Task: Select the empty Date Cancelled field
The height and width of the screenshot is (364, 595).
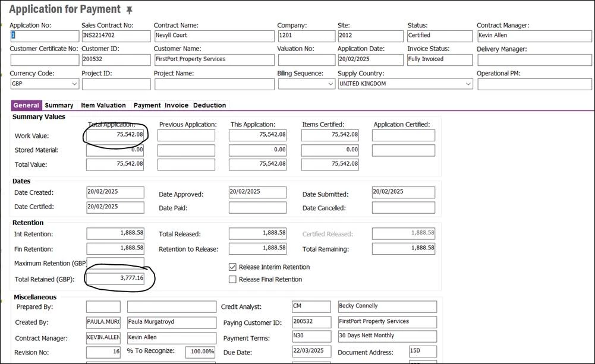Action: [404, 207]
